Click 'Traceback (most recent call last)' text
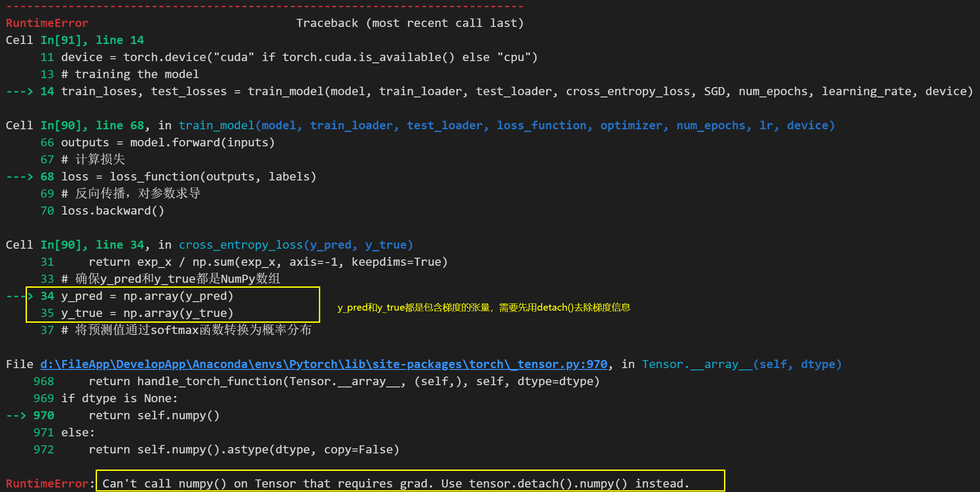980x492 pixels. coord(410,23)
